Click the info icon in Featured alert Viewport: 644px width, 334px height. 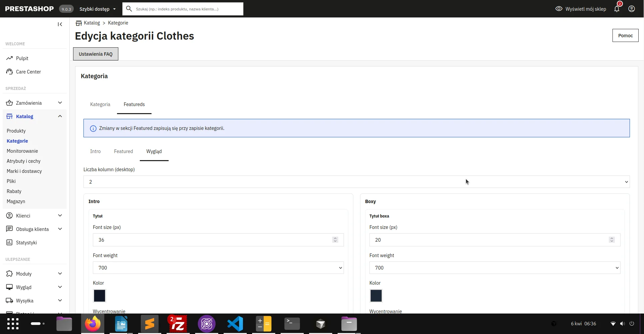point(93,129)
